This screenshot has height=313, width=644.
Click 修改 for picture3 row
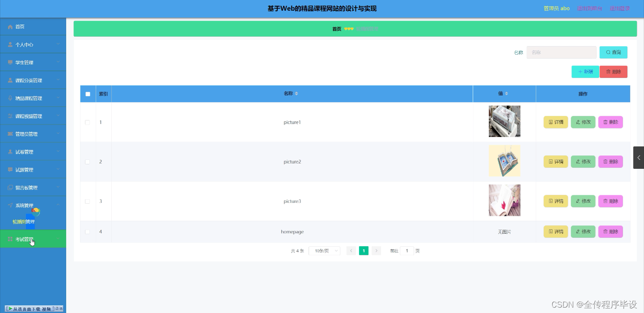tap(583, 201)
